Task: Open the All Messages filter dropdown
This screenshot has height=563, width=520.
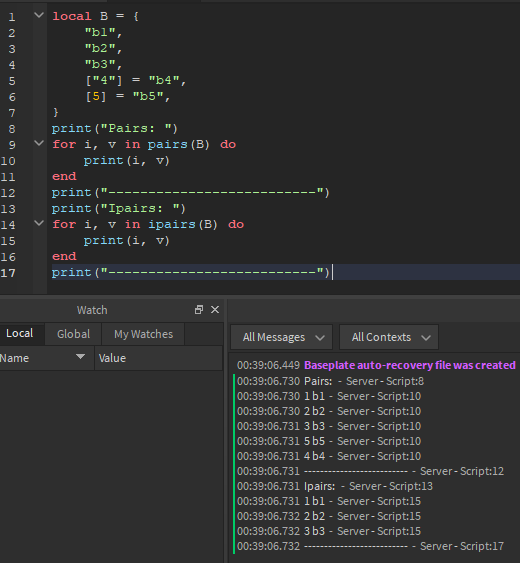Action: 282,337
